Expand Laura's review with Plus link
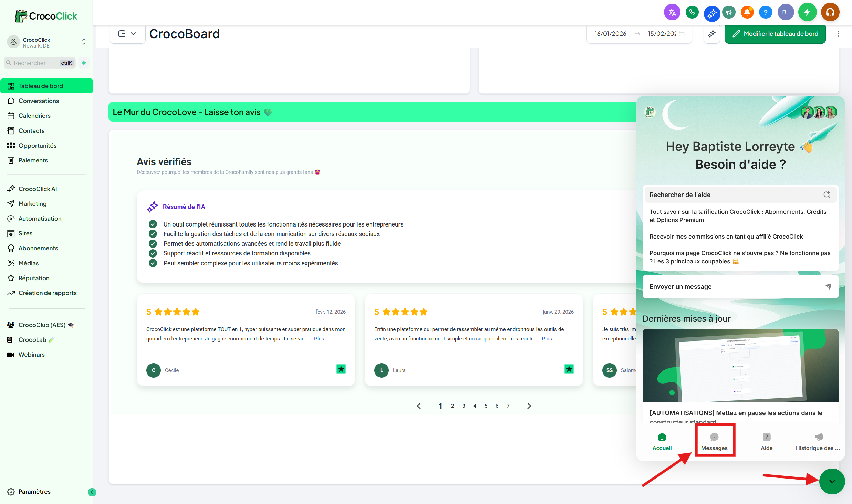The image size is (852, 504). click(547, 339)
